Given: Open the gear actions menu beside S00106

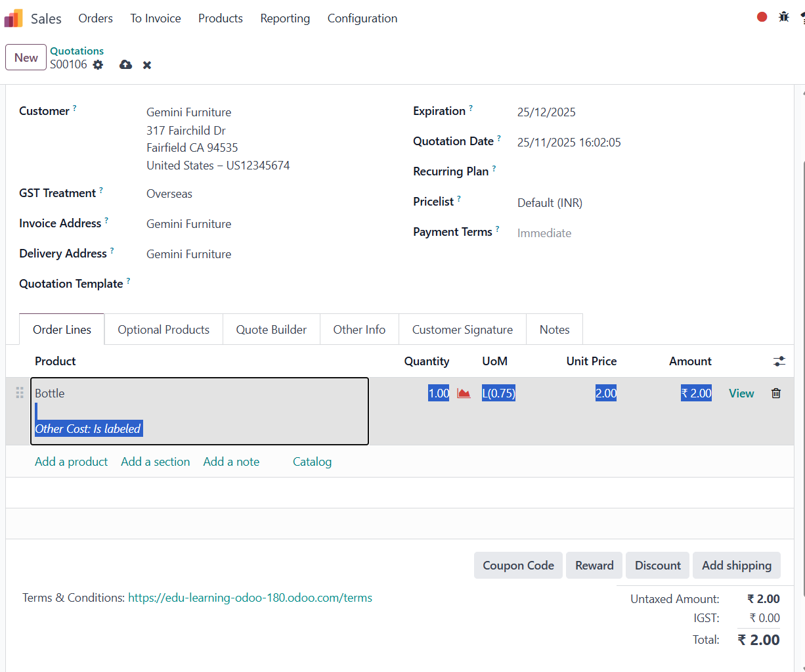Looking at the screenshot, I should point(98,64).
